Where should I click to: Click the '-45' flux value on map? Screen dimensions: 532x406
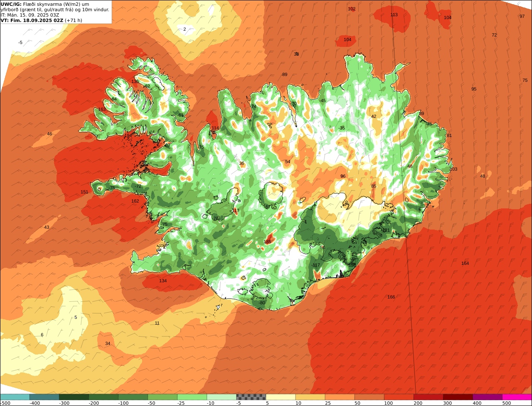coord(322,100)
